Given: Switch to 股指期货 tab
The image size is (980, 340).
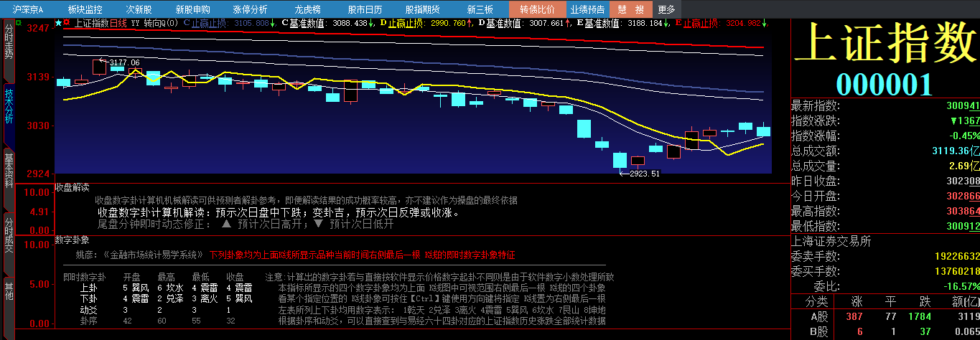Looking at the screenshot, I should 422,9.
